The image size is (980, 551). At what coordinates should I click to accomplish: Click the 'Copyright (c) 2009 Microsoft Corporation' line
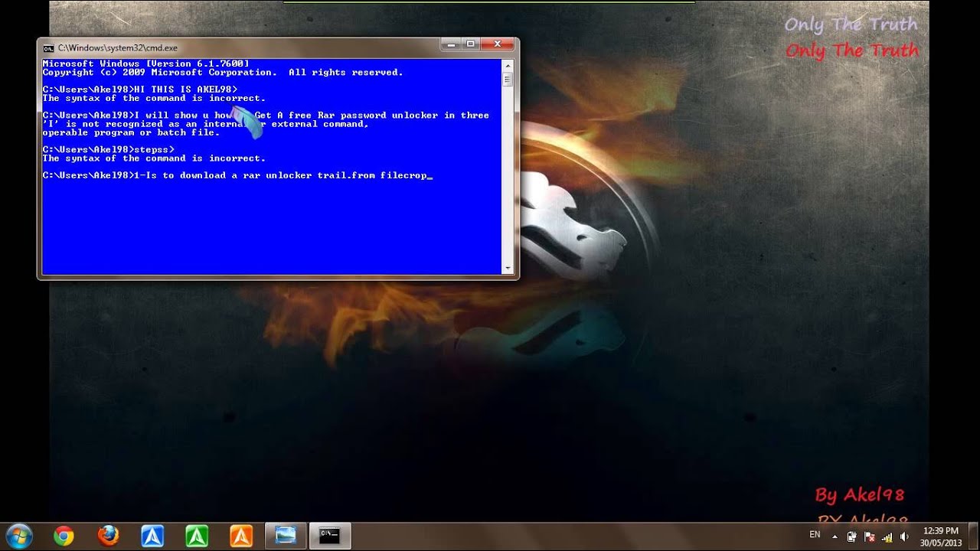pos(223,72)
